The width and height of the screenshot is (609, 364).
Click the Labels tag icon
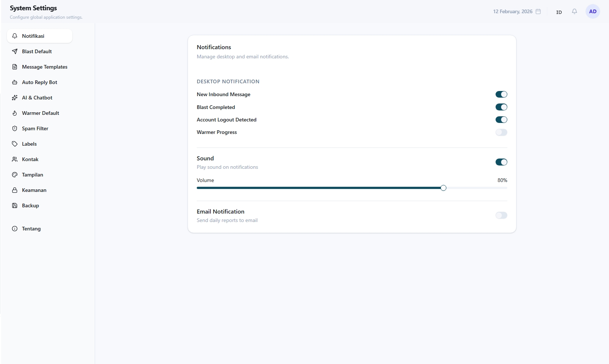(x=15, y=144)
